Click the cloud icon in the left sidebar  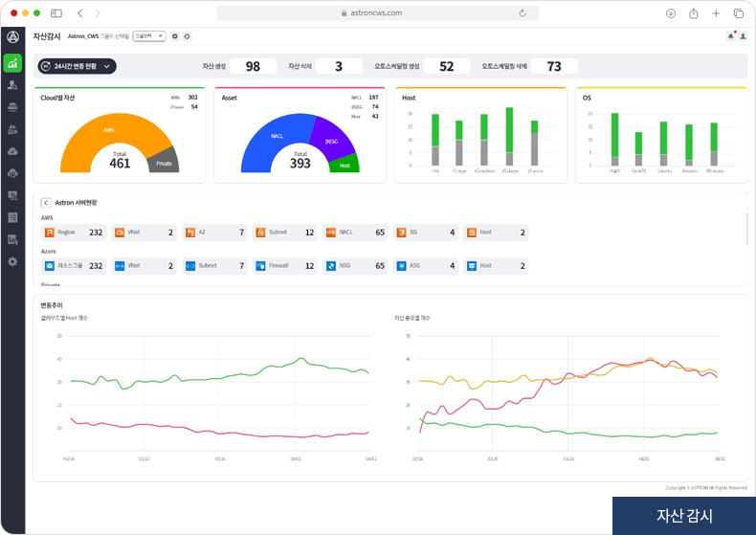click(12, 151)
